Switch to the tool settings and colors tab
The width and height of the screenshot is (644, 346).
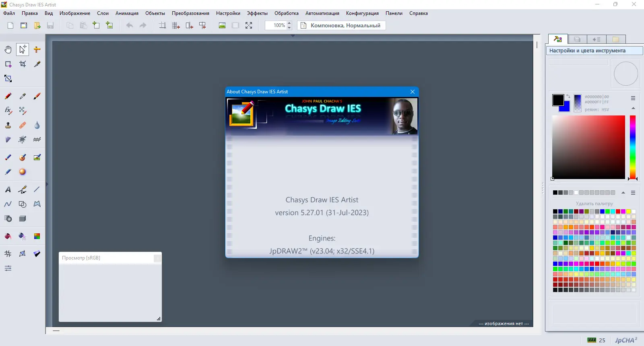click(x=558, y=39)
